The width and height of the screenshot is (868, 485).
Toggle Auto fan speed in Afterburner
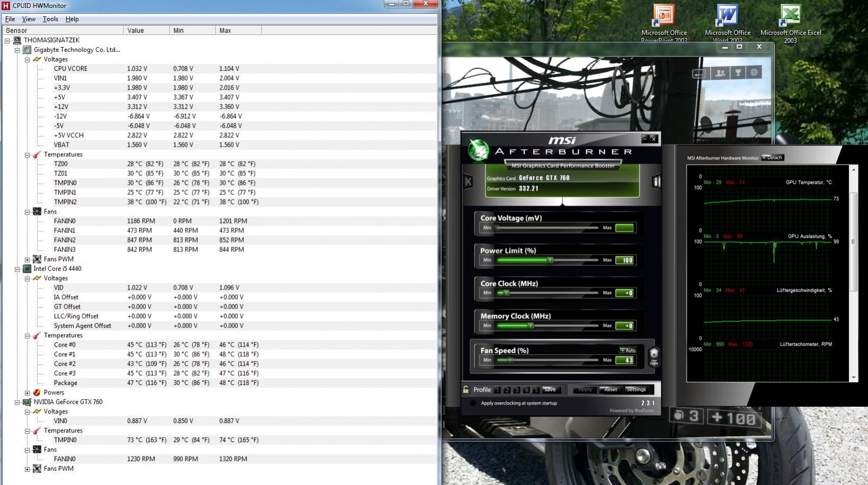(x=628, y=351)
